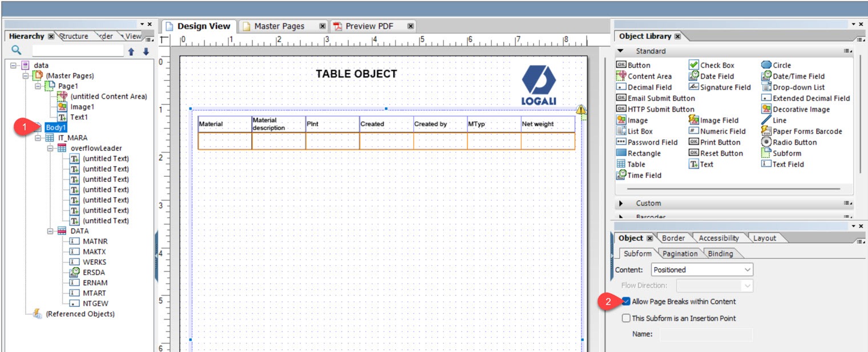Click the search magnifier in Hierarchy panel
The height and width of the screenshot is (352, 868).
click(16, 50)
